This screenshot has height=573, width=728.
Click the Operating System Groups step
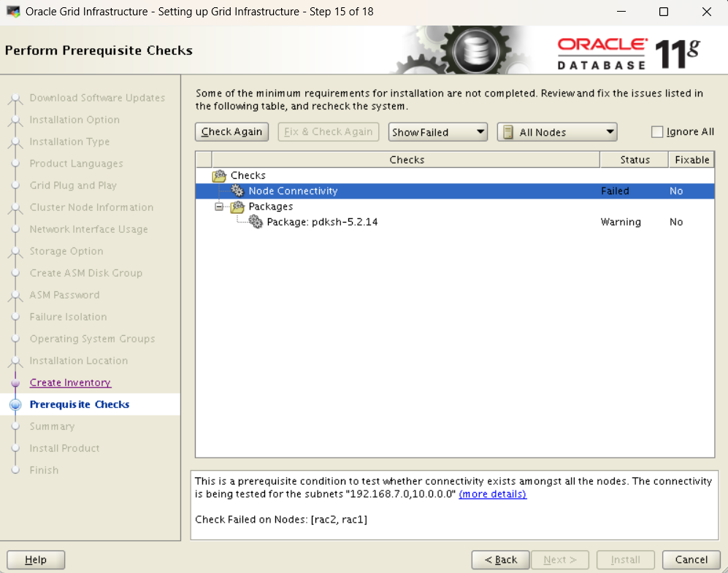click(x=93, y=339)
